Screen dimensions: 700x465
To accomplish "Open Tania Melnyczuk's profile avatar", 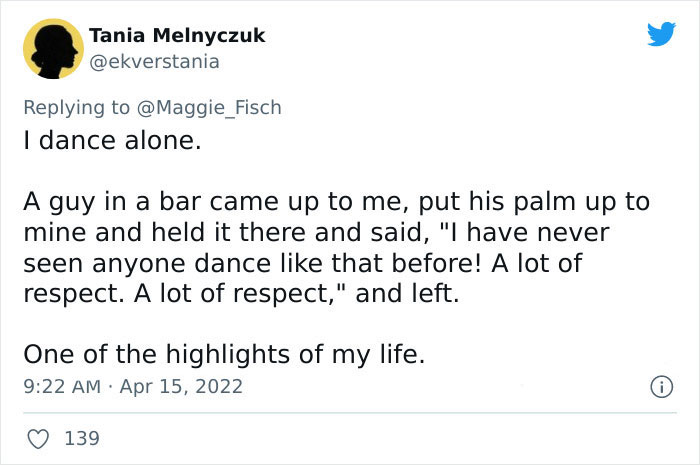I will pyautogui.click(x=52, y=48).
